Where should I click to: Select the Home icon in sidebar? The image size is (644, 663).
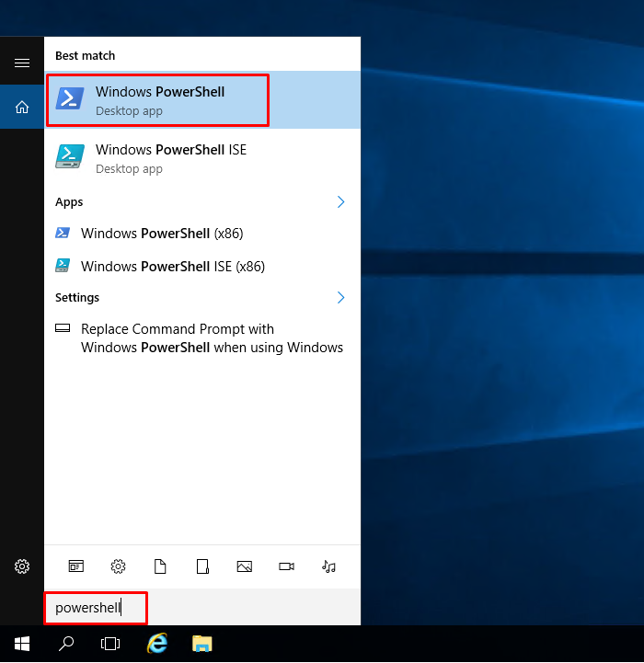point(22,107)
